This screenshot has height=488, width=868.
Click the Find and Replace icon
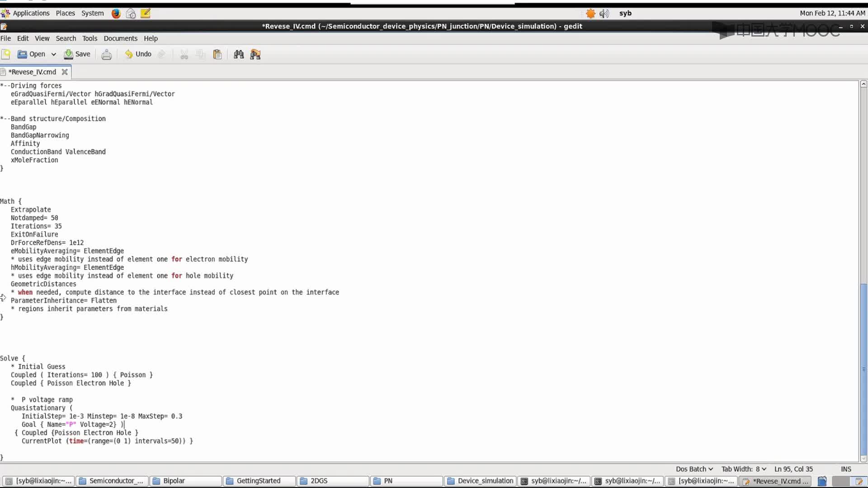click(255, 54)
